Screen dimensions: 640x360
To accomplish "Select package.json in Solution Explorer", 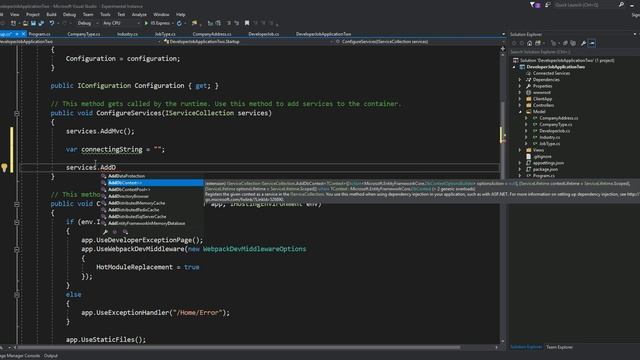I will [545, 169].
